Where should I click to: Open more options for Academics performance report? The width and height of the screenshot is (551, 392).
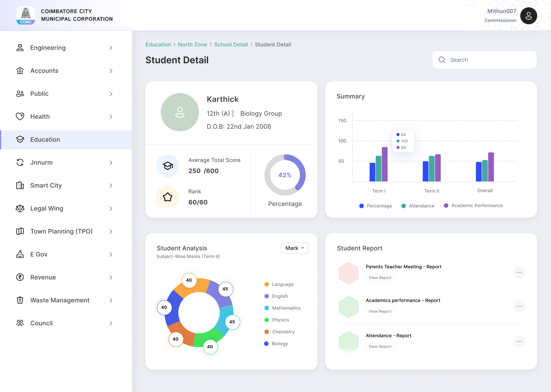coord(519,306)
